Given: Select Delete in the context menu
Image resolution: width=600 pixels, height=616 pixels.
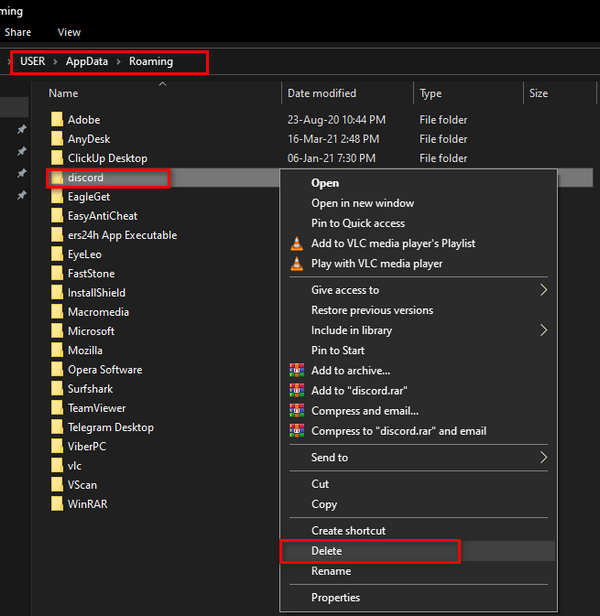Looking at the screenshot, I should click(x=418, y=551).
